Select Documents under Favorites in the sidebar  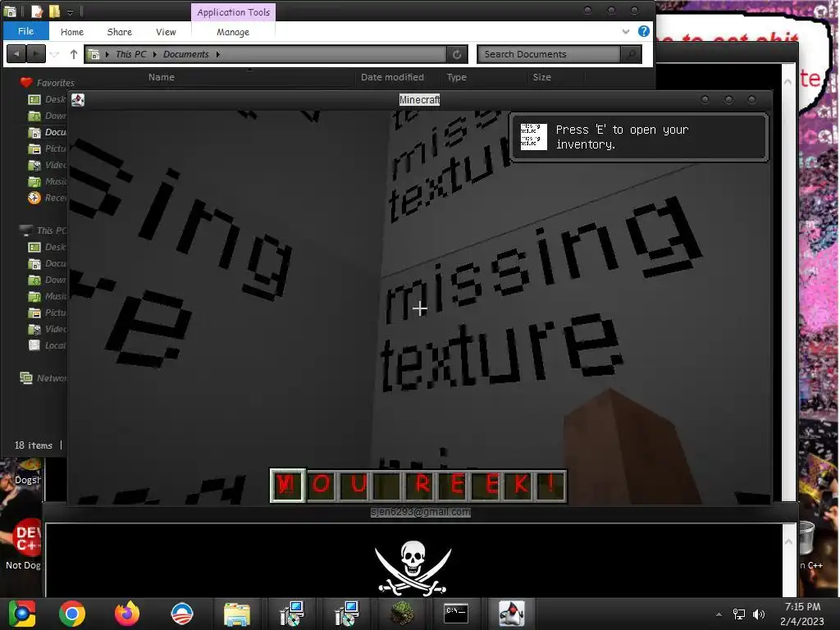47,132
